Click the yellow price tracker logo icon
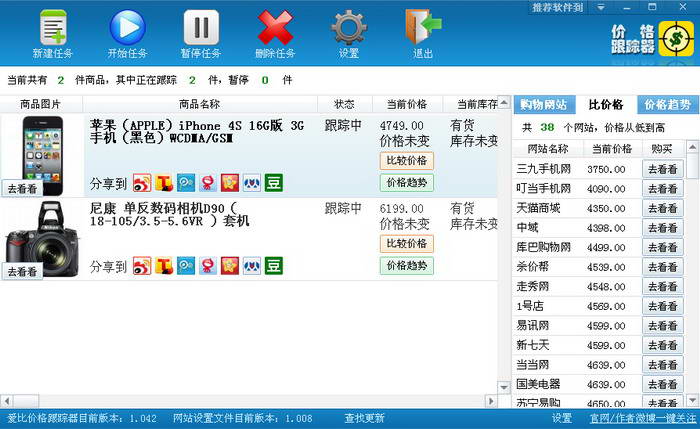The width and height of the screenshot is (700, 429). click(676, 38)
